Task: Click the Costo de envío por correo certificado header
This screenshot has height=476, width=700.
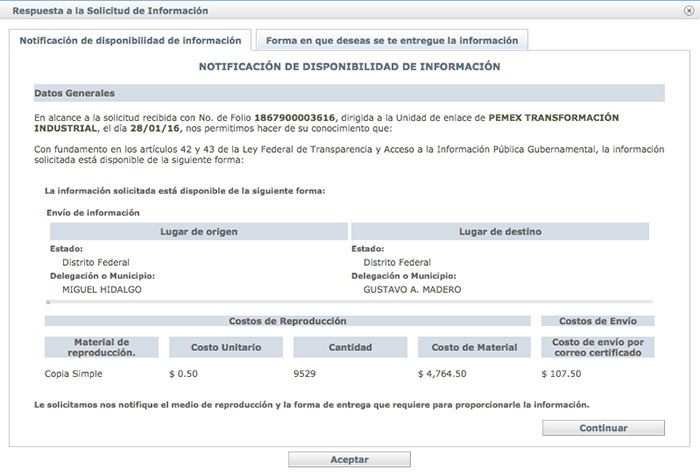Action: click(596, 347)
